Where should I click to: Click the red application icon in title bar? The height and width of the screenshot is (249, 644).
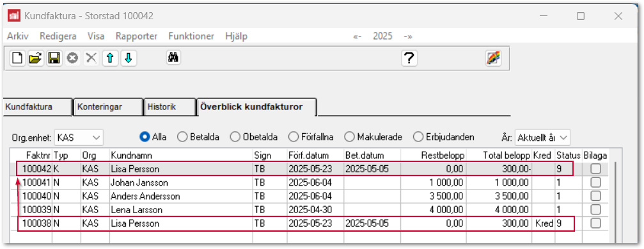tap(14, 16)
